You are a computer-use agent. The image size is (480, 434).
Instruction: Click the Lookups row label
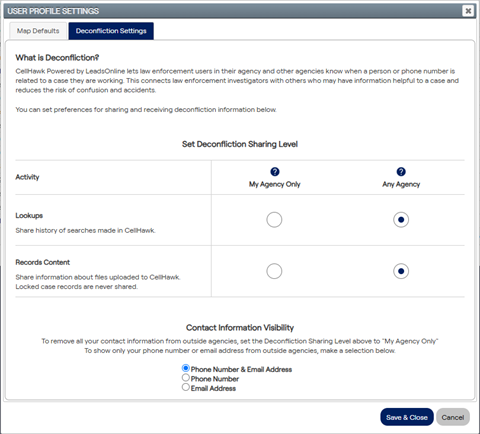[x=29, y=215]
